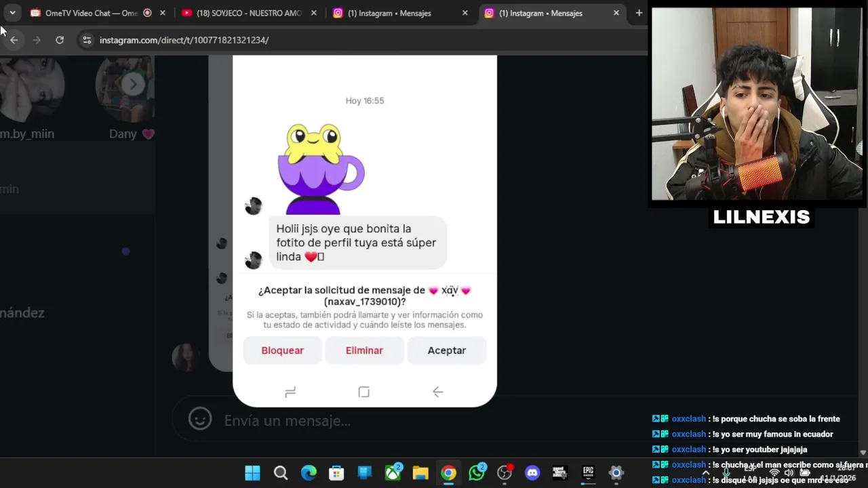868x488 pixels.
Task: Open Epic Games Launcher from the taskbar
Action: [x=588, y=473]
